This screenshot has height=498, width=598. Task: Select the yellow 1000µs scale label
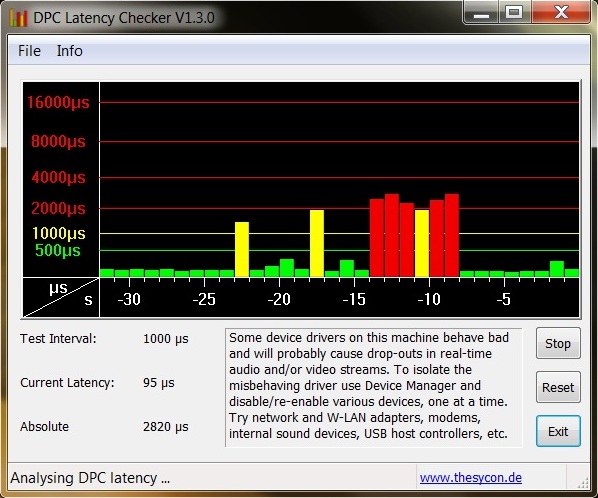(58, 233)
